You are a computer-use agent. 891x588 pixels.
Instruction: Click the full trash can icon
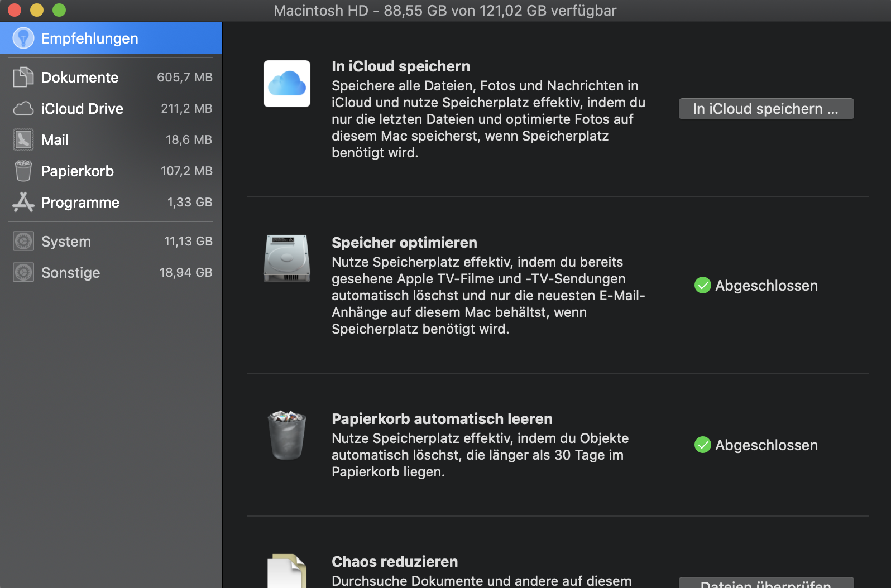287,435
